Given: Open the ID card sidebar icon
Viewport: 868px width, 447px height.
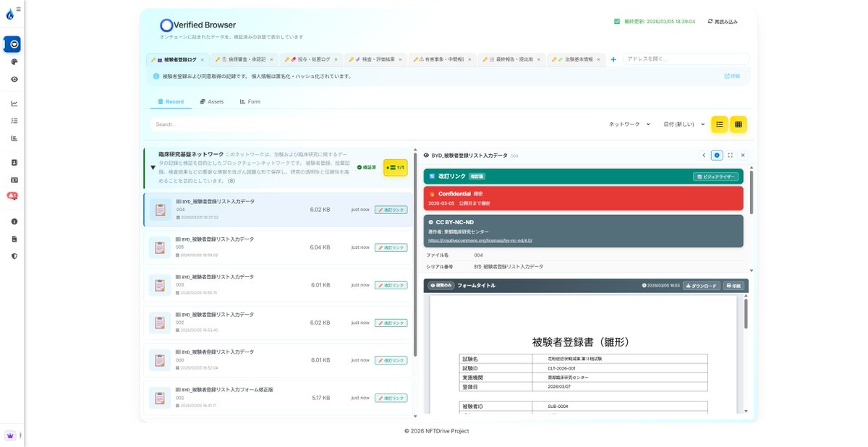Looking at the screenshot, I should click(14, 179).
